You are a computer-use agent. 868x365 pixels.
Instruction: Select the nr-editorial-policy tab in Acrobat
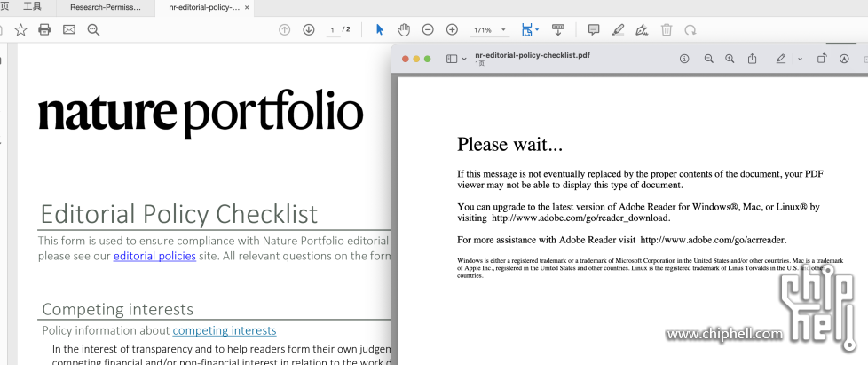coord(204,8)
